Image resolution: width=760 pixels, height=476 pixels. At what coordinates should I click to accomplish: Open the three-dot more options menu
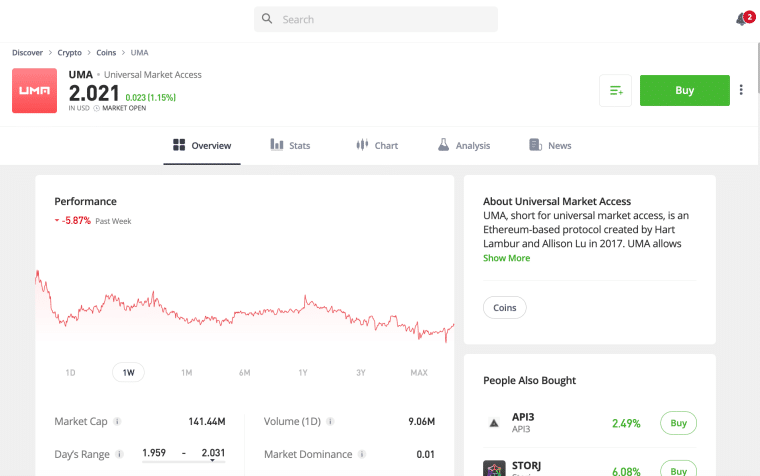(741, 90)
